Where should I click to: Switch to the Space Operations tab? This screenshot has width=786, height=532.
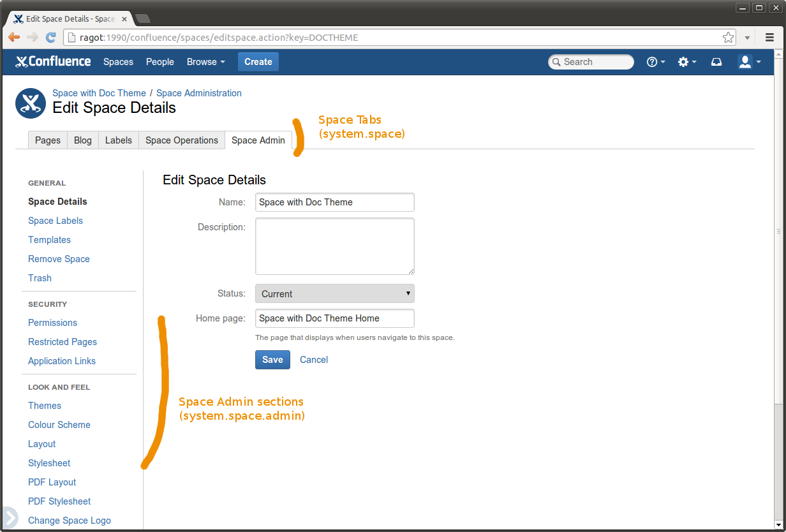pos(181,140)
